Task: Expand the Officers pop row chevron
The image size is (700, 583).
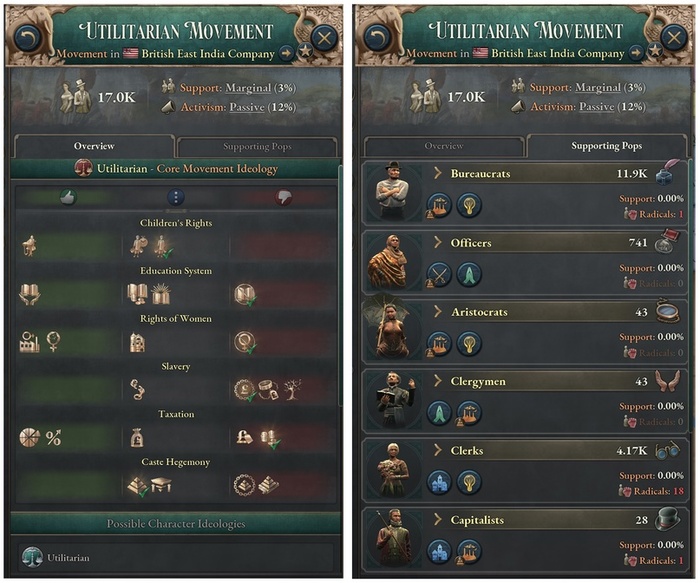Action: tap(438, 243)
